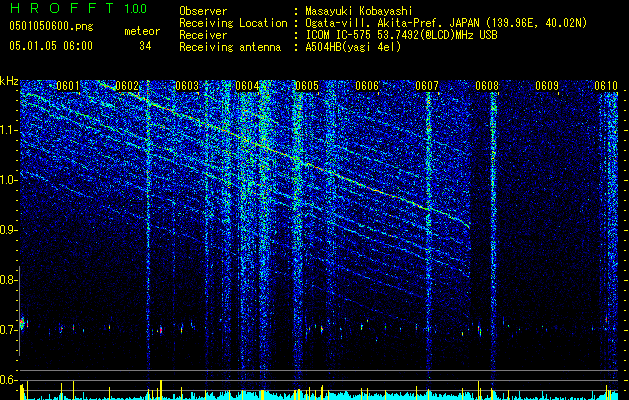This screenshot has width=629, height=400.
Task: Click the 0.7 kHz axis label
Action: coord(9,330)
